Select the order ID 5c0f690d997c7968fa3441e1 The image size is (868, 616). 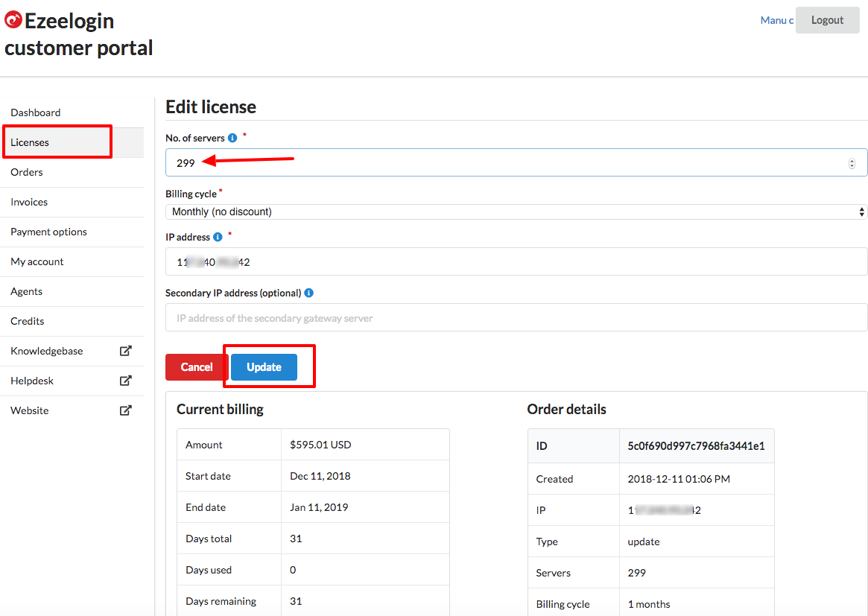pyautogui.click(x=697, y=446)
